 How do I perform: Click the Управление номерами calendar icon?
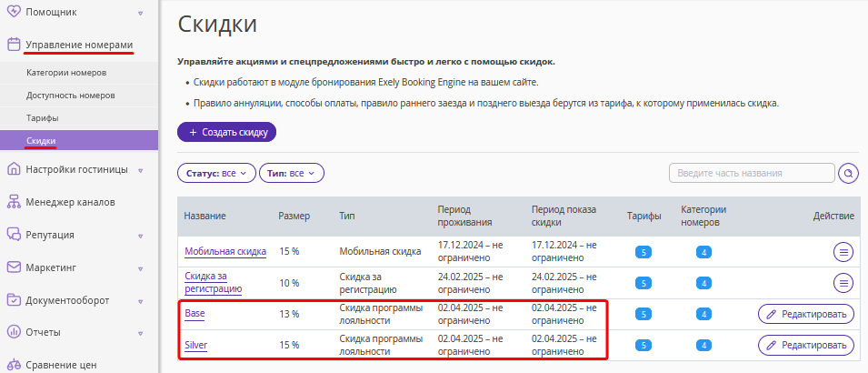14,45
